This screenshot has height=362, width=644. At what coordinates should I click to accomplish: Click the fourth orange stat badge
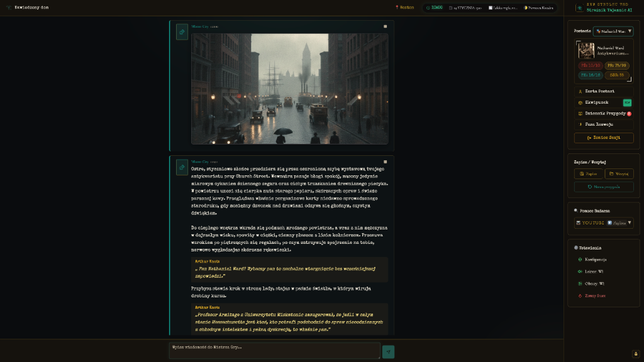coord(616,75)
